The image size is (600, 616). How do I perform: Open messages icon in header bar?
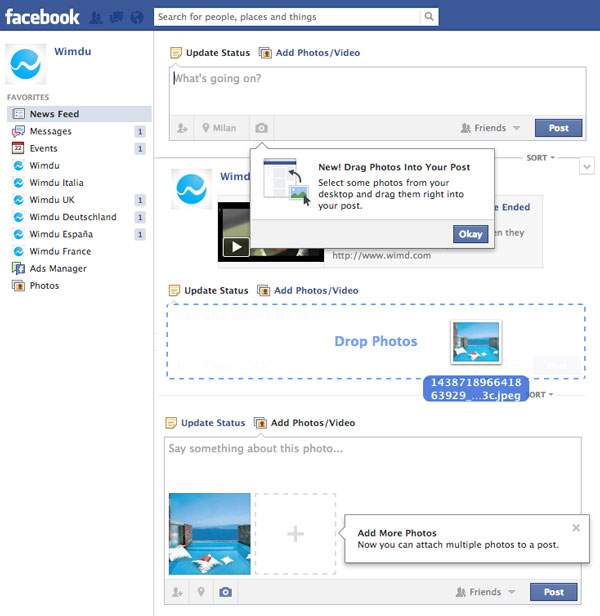click(116, 17)
